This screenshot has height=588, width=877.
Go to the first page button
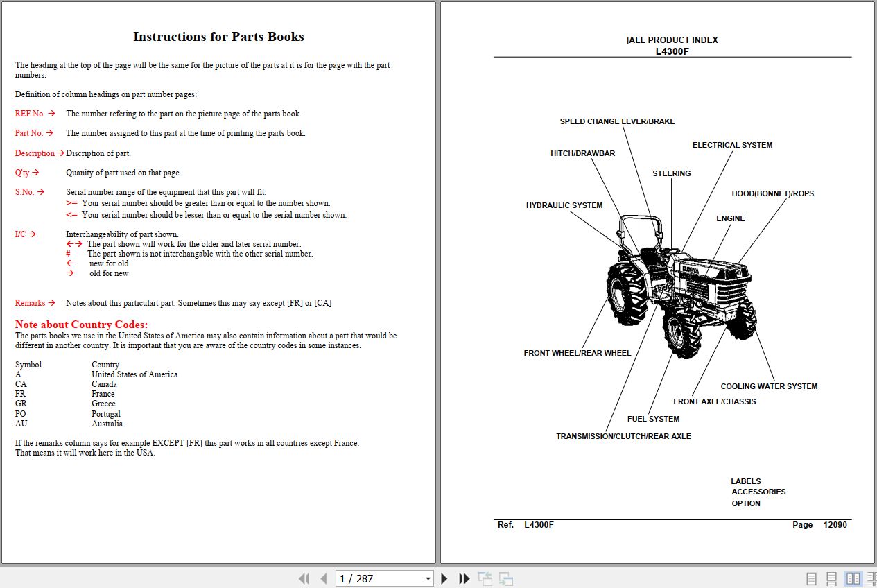(x=304, y=578)
